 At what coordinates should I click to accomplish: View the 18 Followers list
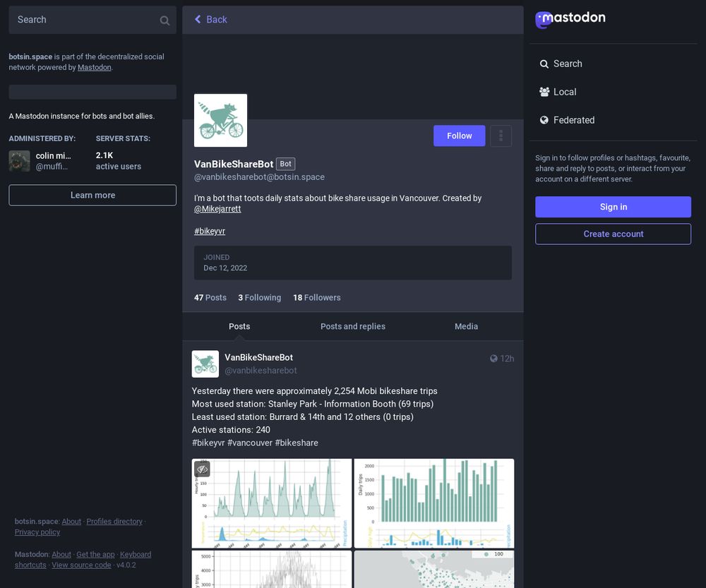point(317,298)
